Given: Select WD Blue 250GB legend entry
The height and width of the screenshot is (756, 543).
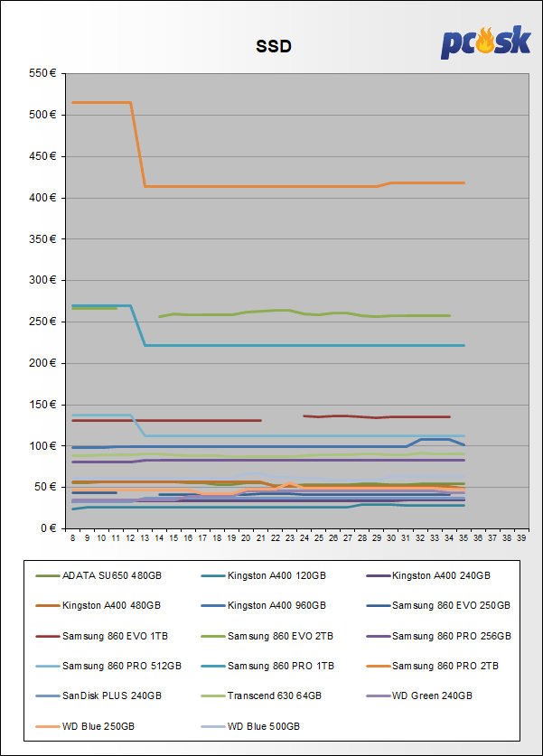Looking at the screenshot, I should (x=85, y=726).
